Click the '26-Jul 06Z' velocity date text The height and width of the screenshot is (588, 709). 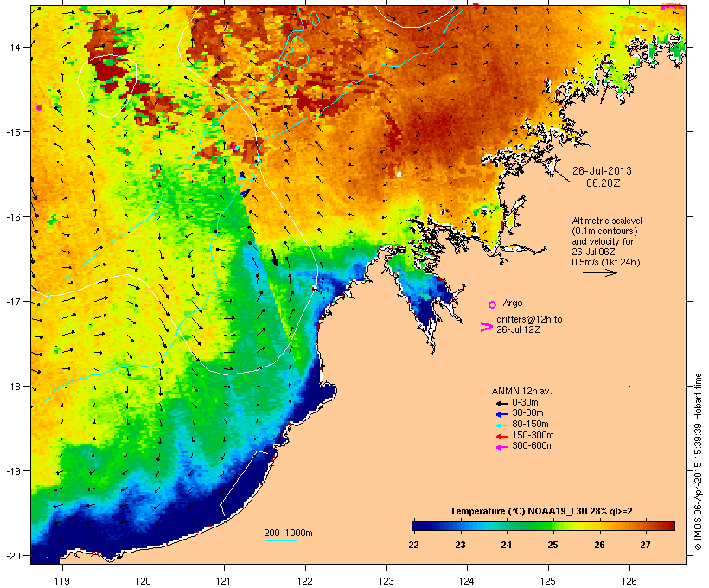[x=593, y=252]
